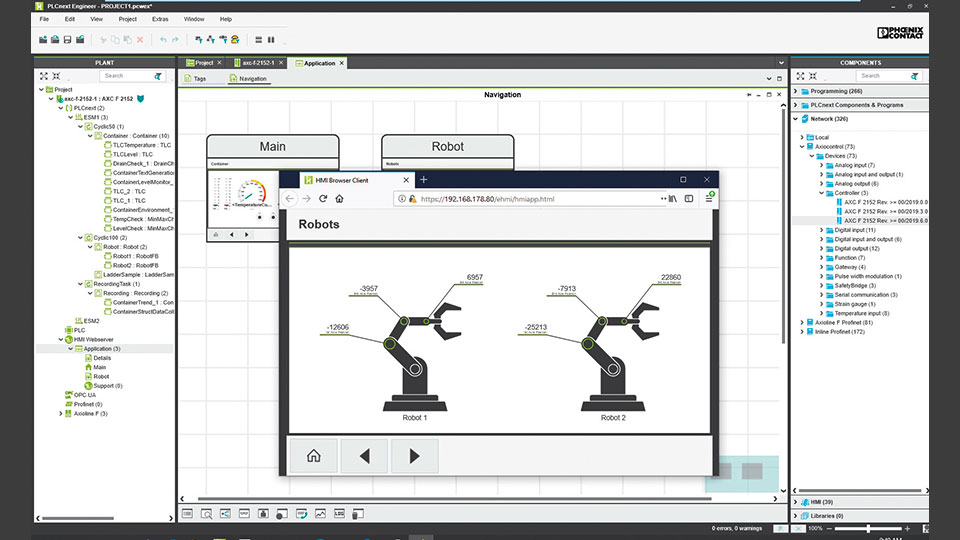Select Robot page under HMI Webserver Application
The height and width of the screenshot is (540, 960).
(x=101, y=376)
